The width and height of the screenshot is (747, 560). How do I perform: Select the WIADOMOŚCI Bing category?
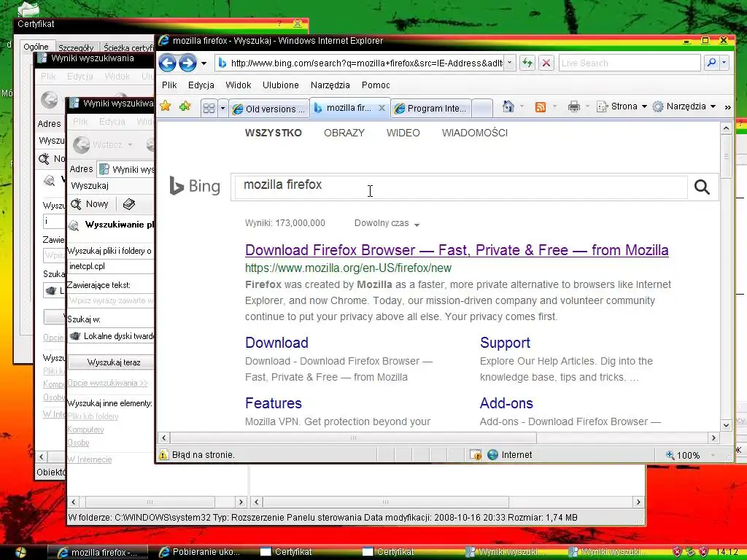pyautogui.click(x=474, y=133)
